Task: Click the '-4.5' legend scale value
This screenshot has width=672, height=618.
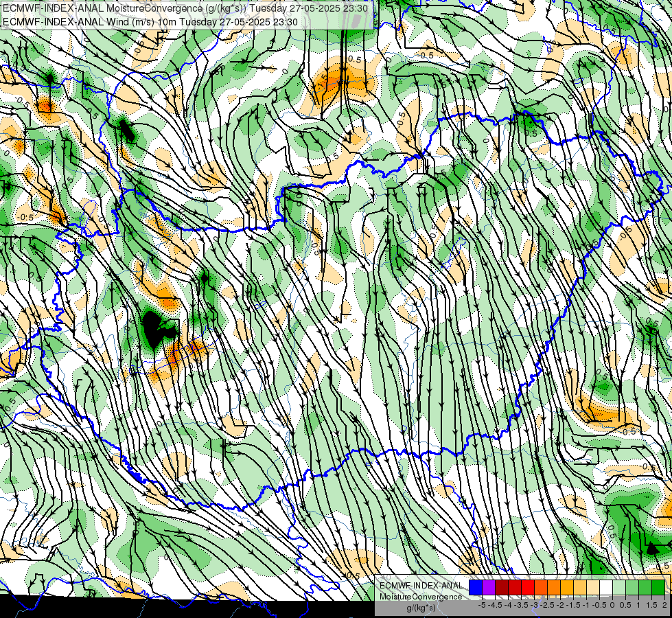Action: click(x=495, y=605)
